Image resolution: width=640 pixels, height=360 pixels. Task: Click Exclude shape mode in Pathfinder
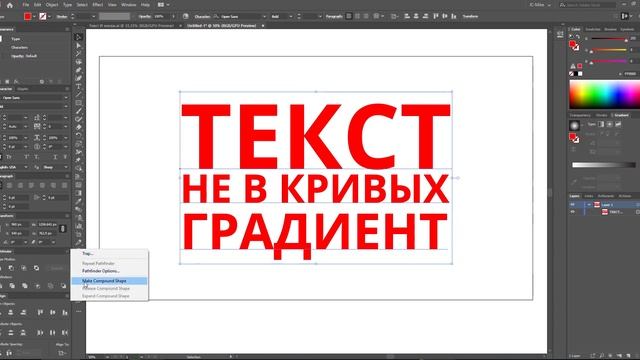[x=36, y=268]
